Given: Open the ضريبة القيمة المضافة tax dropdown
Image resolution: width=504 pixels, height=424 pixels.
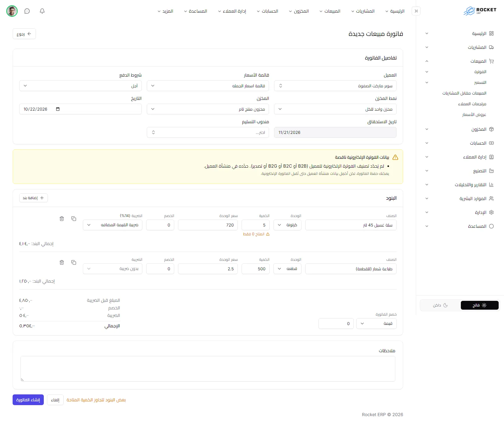Looking at the screenshot, I should pos(112,225).
